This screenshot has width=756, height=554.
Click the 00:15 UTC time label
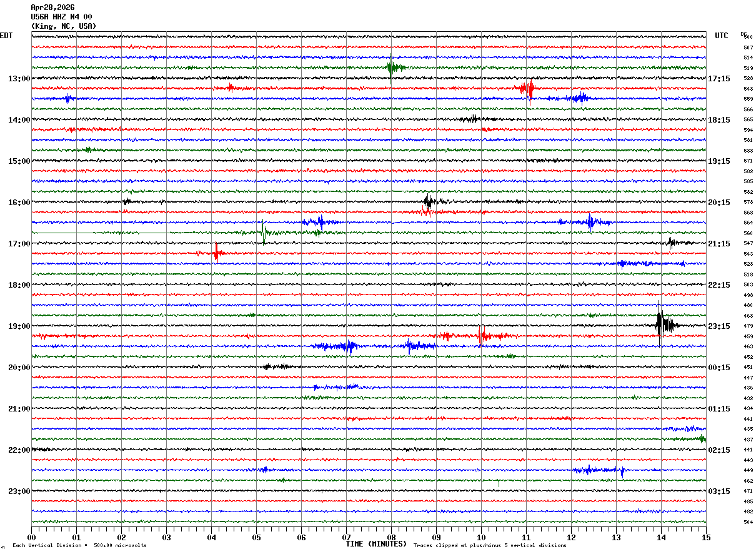tap(719, 368)
